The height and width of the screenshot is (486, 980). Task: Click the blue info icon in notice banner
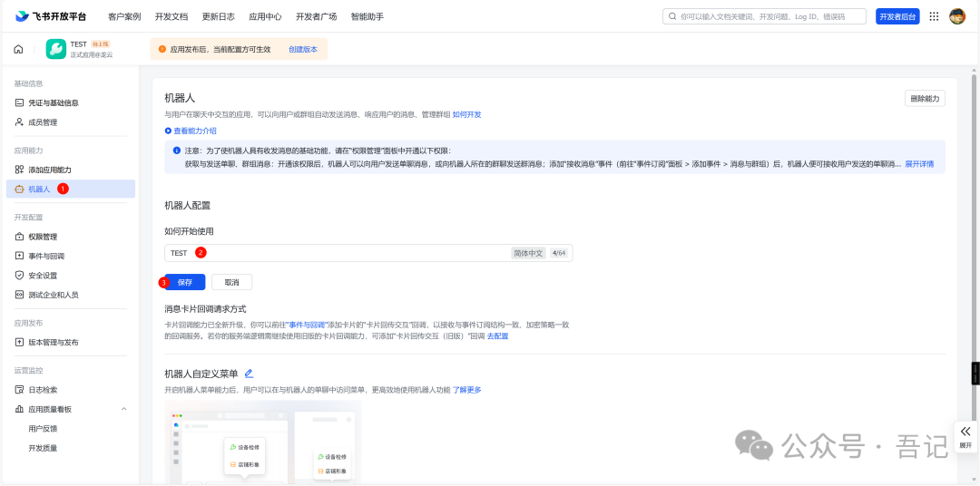click(x=176, y=151)
